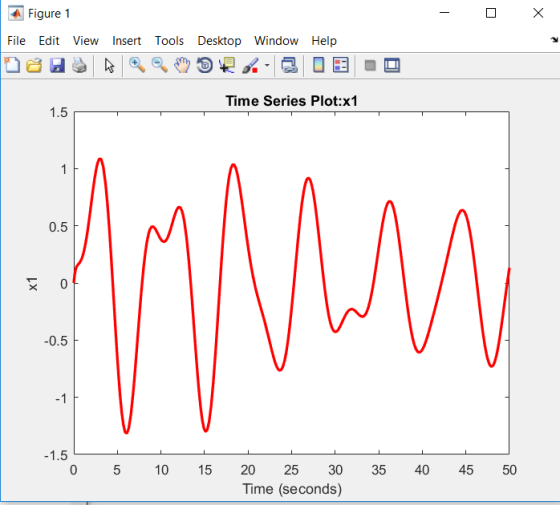Click the x-axis tick label '50'
Image resolution: width=560 pixels, height=505 pixels.
tap(509, 470)
